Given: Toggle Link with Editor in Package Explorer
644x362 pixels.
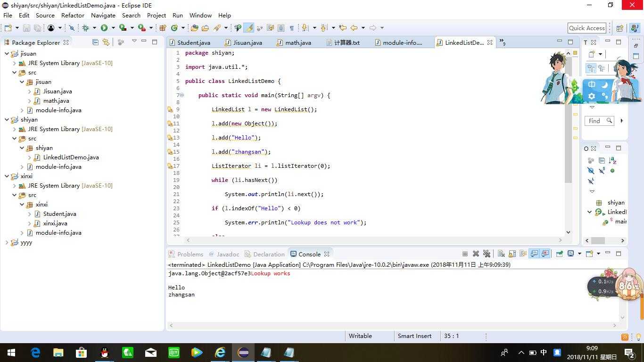Looking at the screenshot, I should point(106,42).
